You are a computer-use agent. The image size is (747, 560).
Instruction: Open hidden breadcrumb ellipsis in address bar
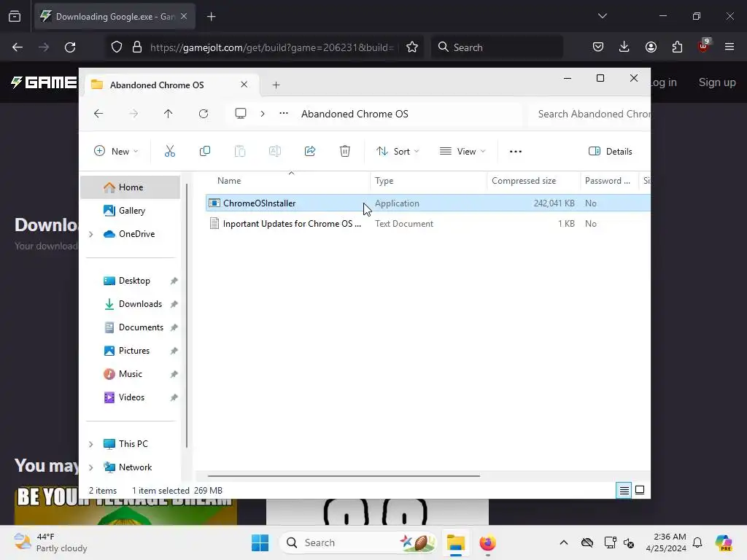284,113
